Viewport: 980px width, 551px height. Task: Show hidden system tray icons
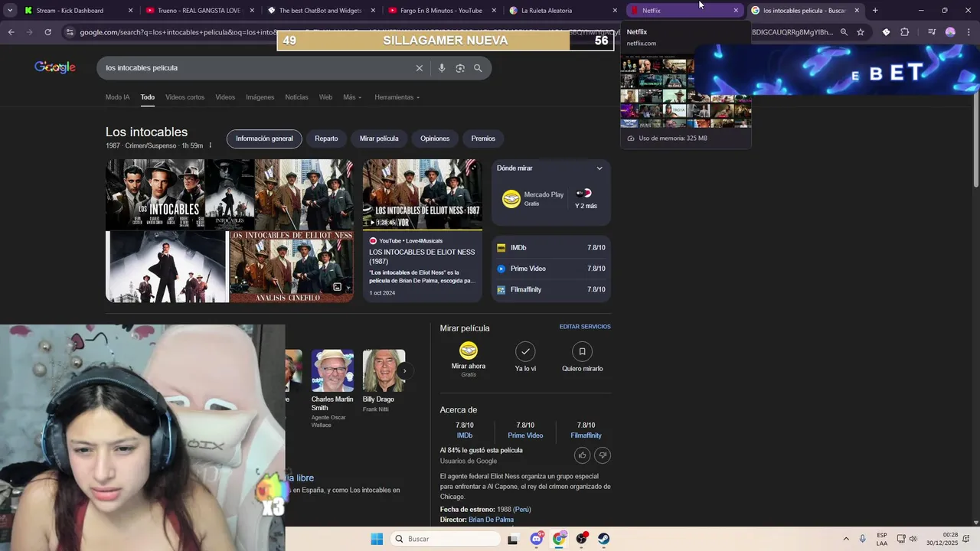[846, 539]
